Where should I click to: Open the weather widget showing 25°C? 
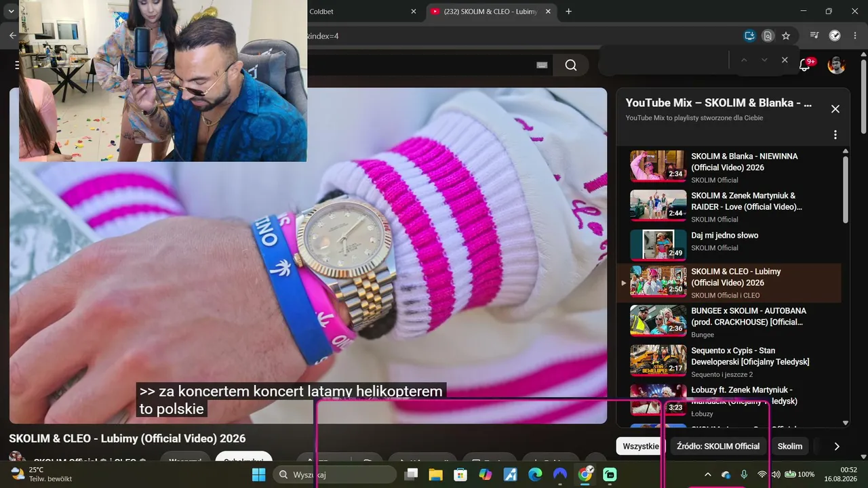(x=42, y=474)
